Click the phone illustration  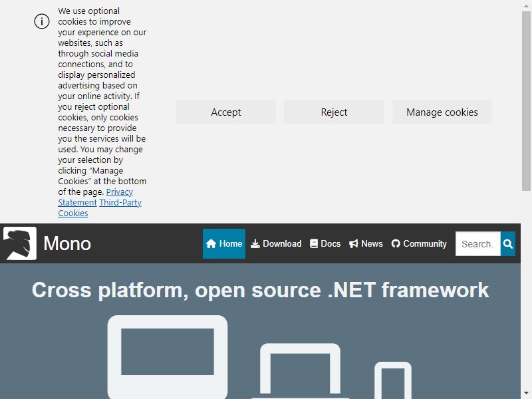(x=393, y=380)
